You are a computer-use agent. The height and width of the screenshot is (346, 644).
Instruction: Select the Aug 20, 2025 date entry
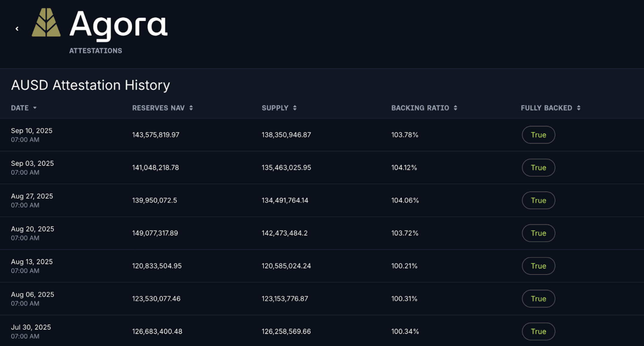click(32, 229)
